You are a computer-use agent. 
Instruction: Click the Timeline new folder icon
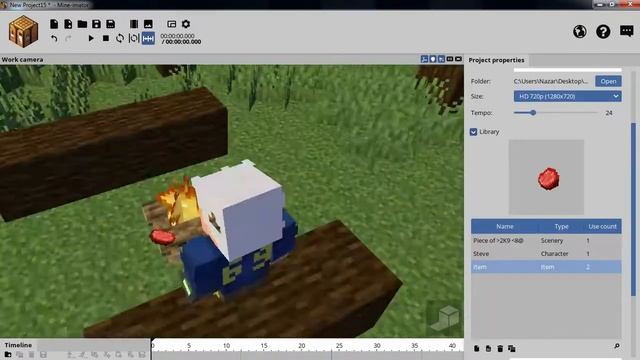8,355
